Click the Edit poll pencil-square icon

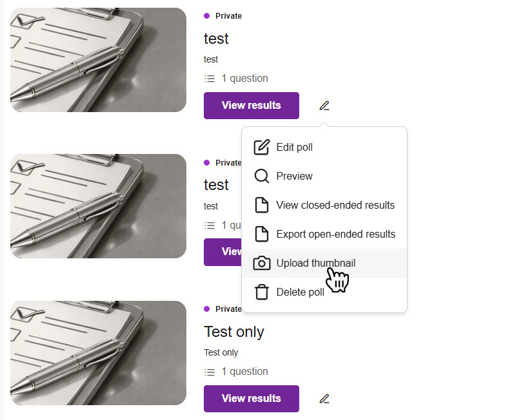point(262,147)
